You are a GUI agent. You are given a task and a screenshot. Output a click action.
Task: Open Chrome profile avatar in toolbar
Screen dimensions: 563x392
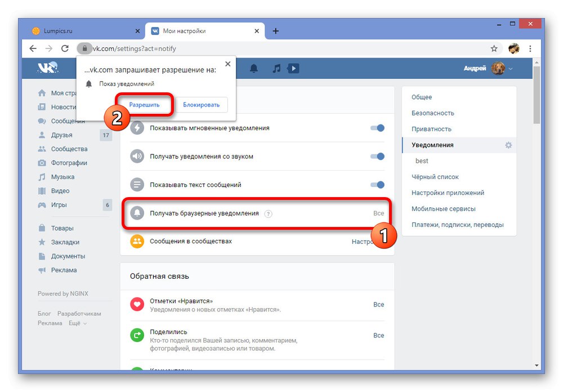(514, 48)
